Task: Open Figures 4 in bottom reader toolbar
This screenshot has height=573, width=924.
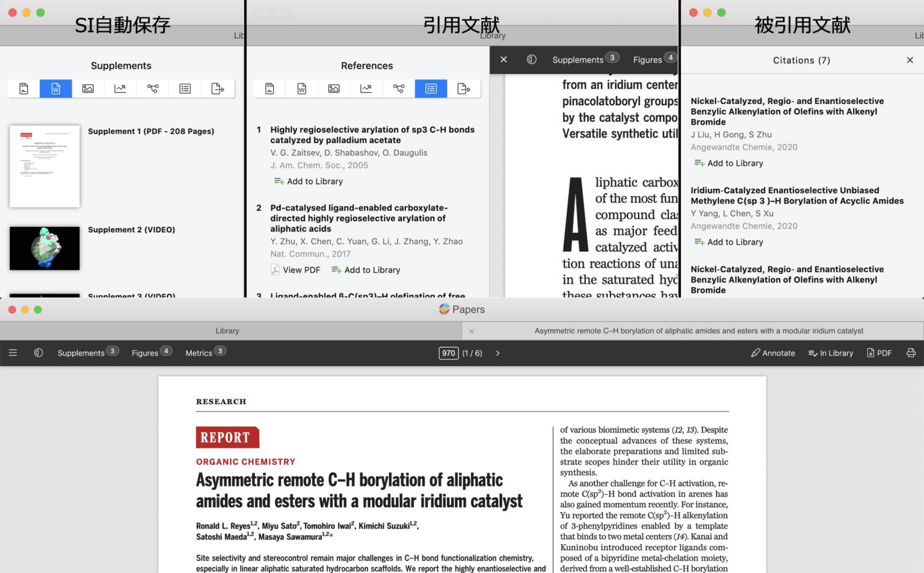Action: pyautogui.click(x=152, y=352)
